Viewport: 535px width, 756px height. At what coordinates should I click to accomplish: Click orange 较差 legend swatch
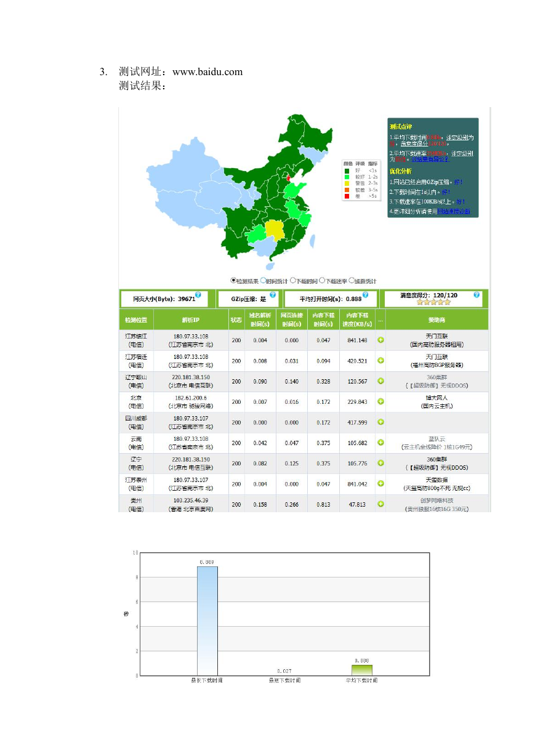(347, 190)
